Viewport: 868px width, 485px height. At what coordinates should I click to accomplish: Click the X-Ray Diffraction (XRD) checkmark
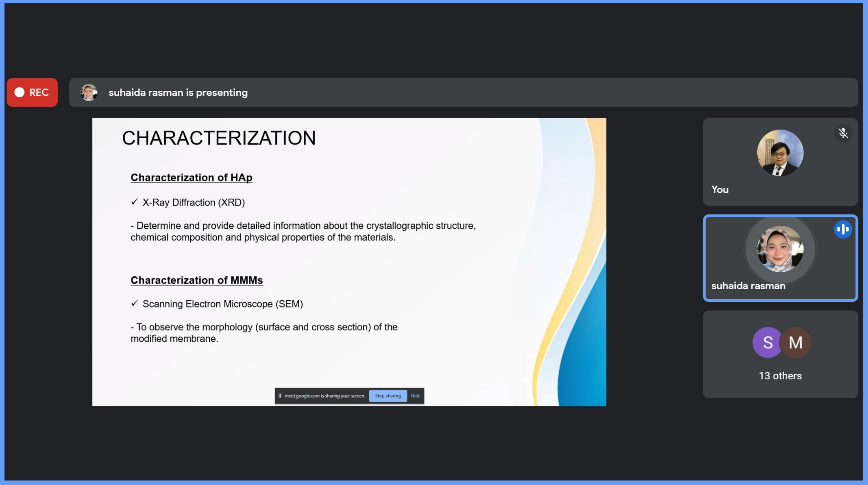134,202
